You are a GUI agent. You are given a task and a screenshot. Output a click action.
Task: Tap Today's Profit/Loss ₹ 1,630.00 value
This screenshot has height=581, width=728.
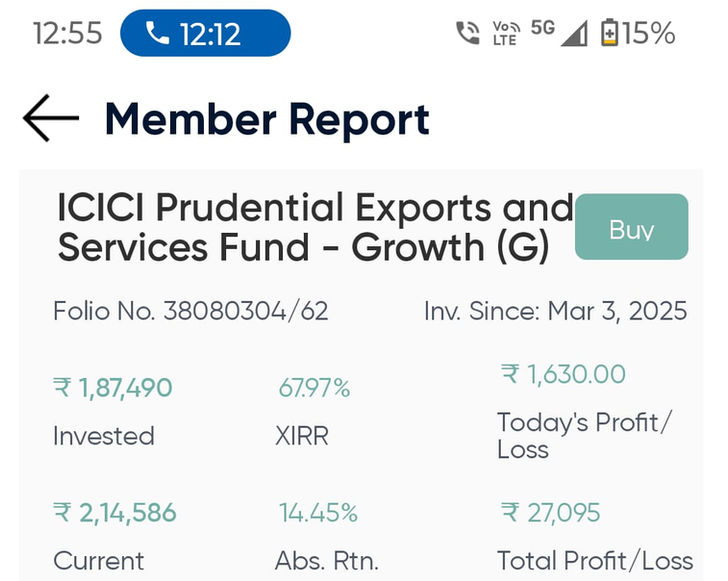563,374
